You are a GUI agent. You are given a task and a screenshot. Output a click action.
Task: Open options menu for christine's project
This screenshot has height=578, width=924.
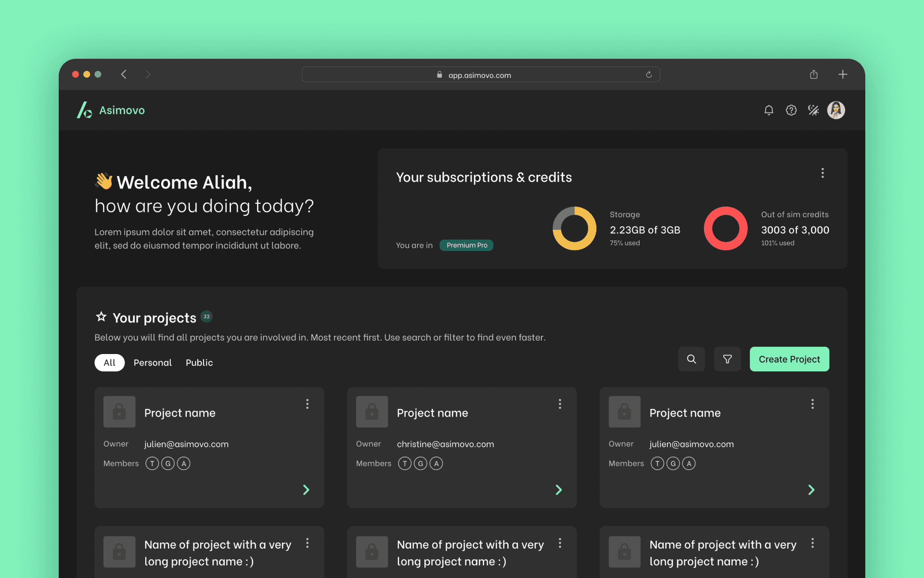[x=560, y=404]
